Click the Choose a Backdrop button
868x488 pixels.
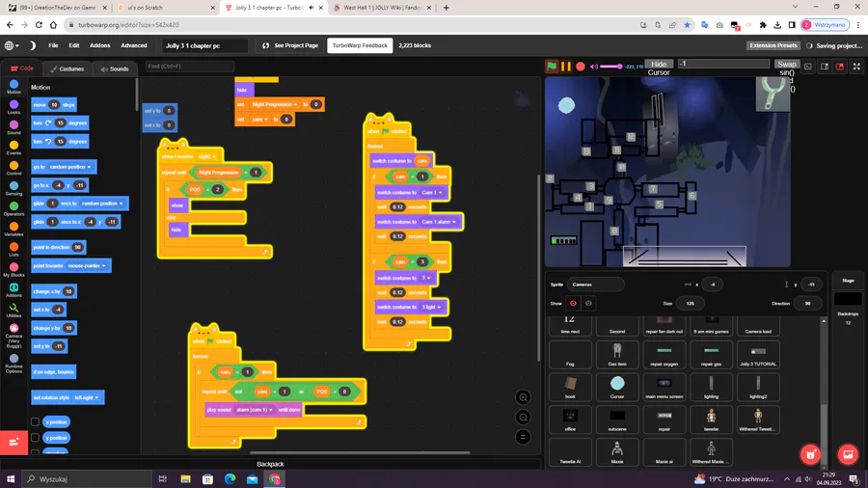tap(848, 455)
